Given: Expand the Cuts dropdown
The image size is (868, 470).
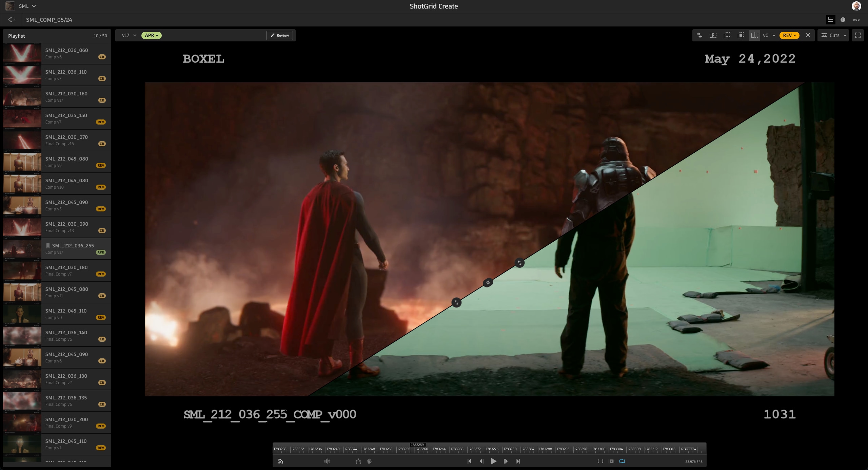Looking at the screenshot, I should point(834,35).
